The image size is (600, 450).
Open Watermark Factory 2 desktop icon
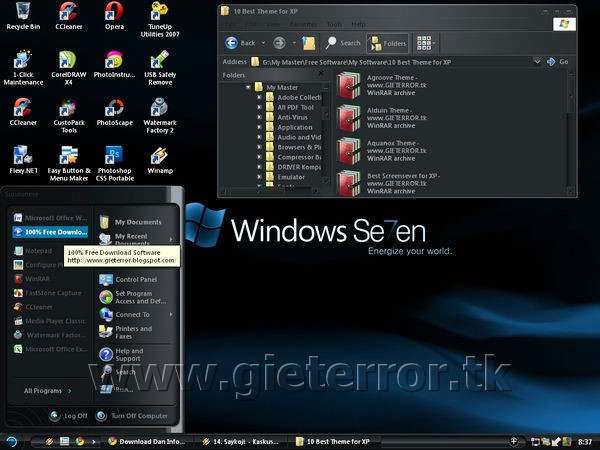coord(160,116)
